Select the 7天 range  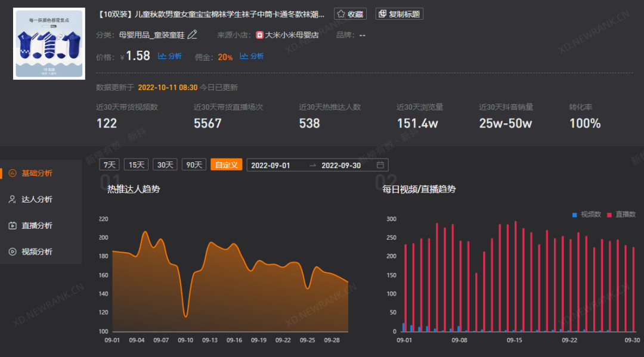pos(109,165)
